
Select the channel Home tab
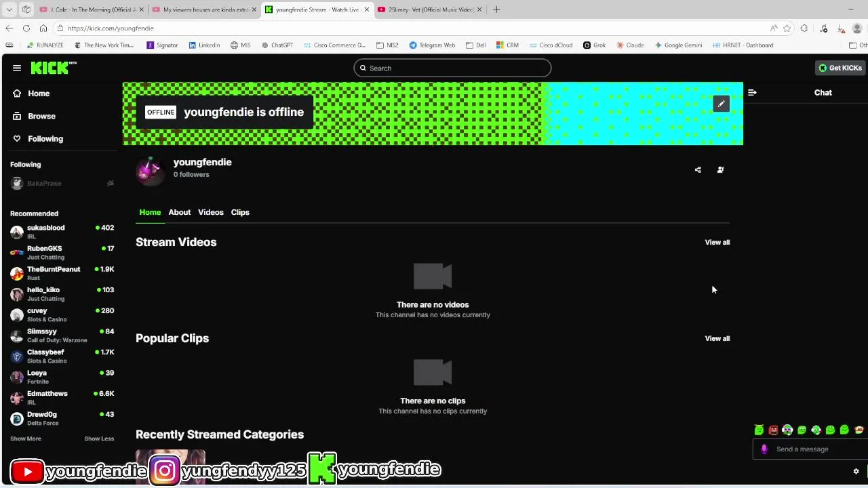(150, 212)
